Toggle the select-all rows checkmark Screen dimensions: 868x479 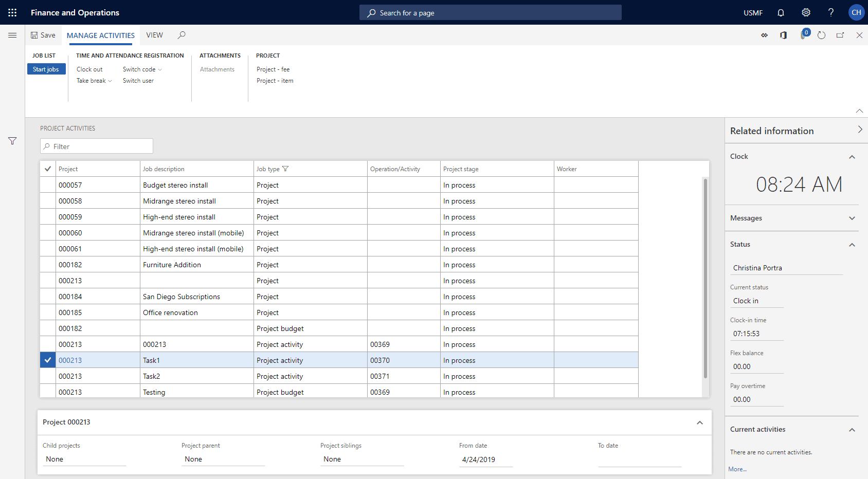point(48,169)
